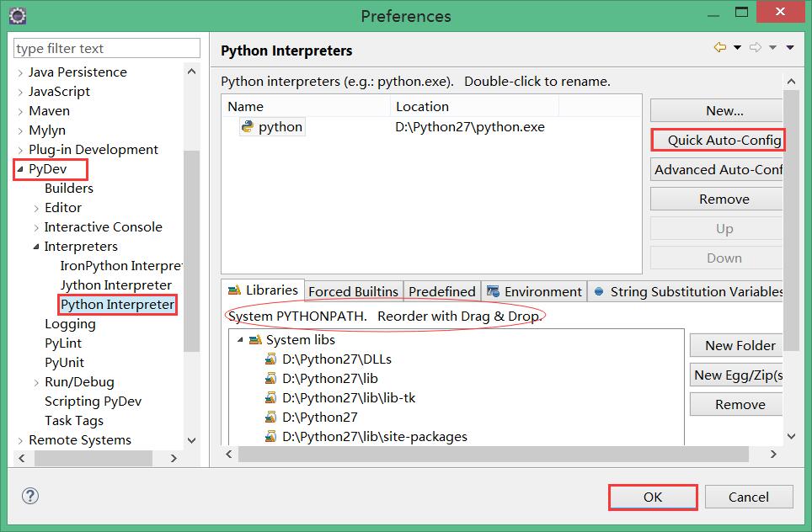The height and width of the screenshot is (532, 812).
Task: Click the help question mark icon
Action: tap(30, 496)
